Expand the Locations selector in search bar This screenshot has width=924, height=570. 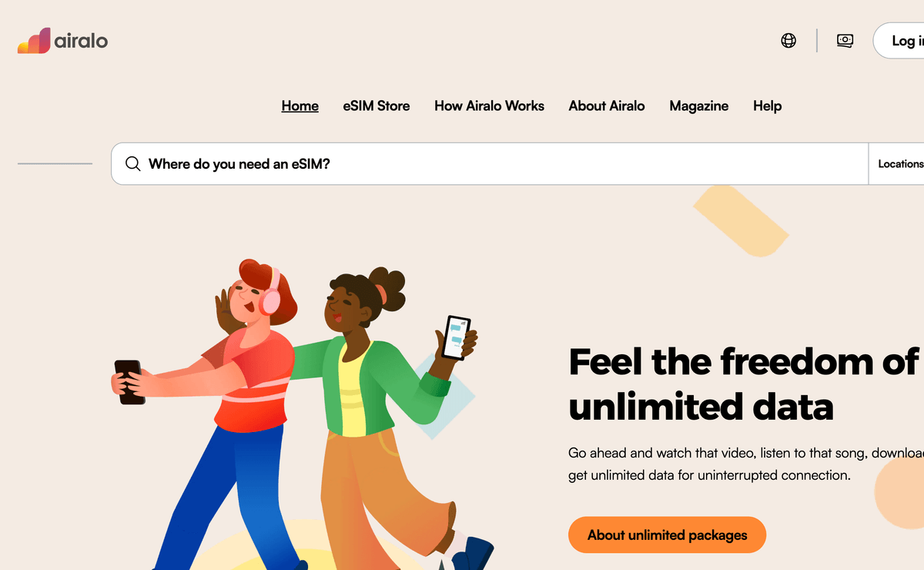pos(897,164)
